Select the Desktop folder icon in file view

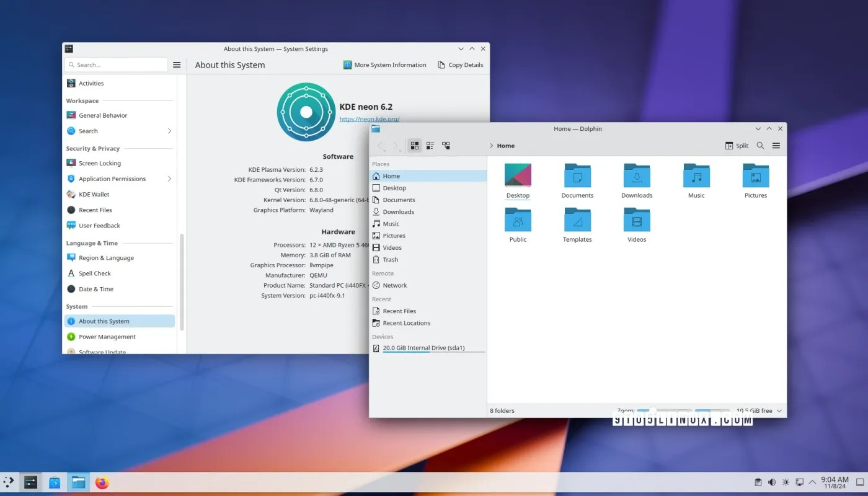(x=518, y=175)
